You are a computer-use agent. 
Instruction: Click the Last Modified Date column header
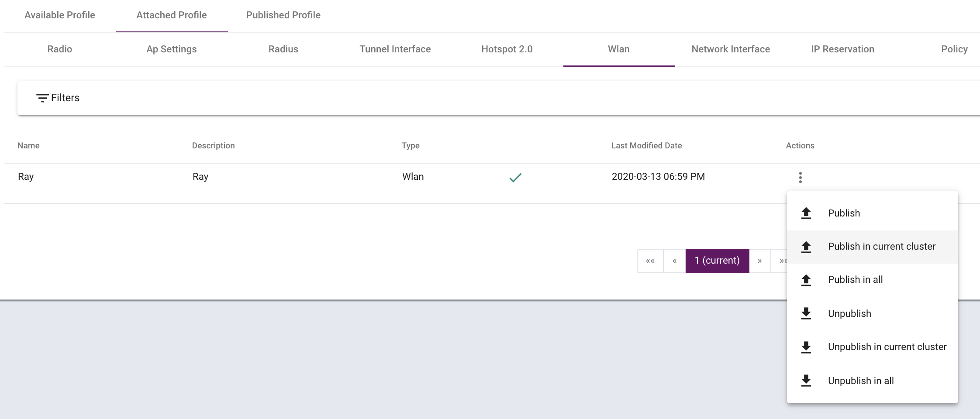[646, 146]
